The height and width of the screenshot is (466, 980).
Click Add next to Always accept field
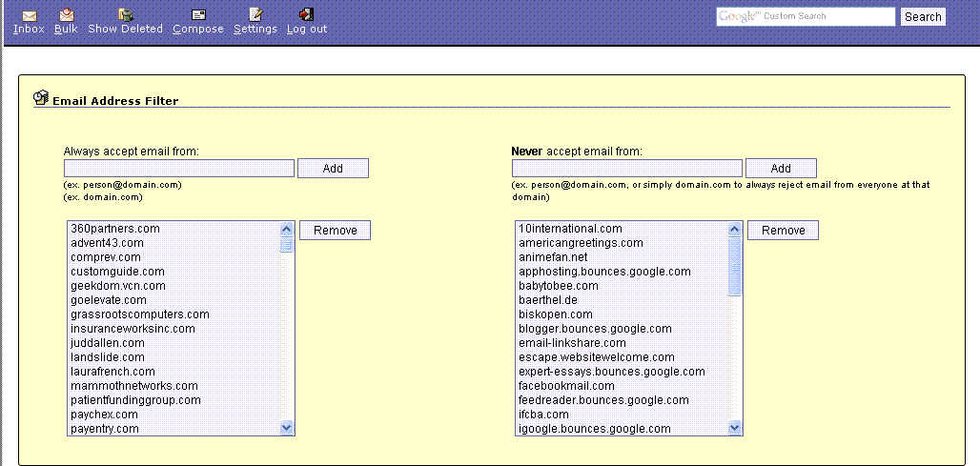[x=333, y=168]
